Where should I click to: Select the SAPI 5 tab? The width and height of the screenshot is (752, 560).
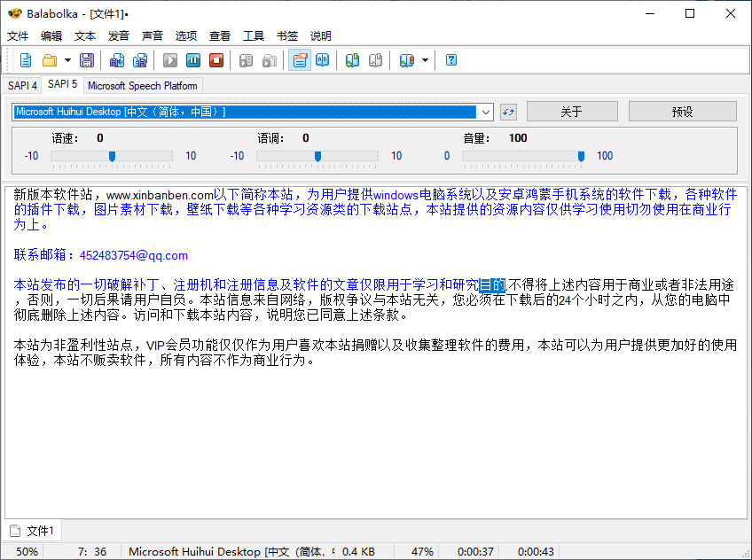pyautogui.click(x=62, y=84)
